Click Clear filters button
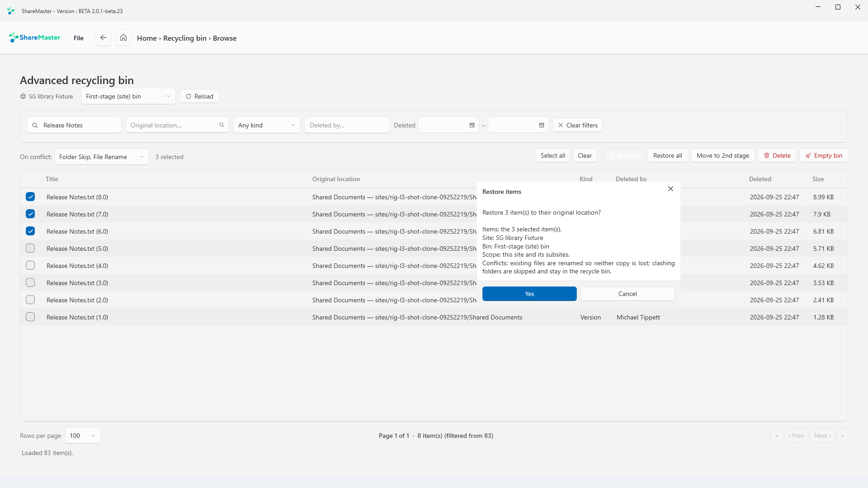Image resolution: width=868 pixels, height=488 pixels. point(577,125)
